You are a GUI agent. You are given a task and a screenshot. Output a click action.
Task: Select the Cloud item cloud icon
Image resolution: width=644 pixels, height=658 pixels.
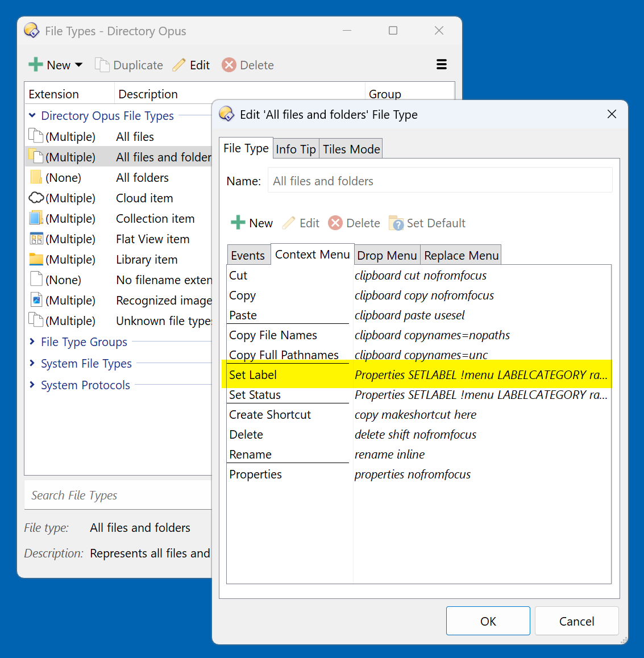36,198
